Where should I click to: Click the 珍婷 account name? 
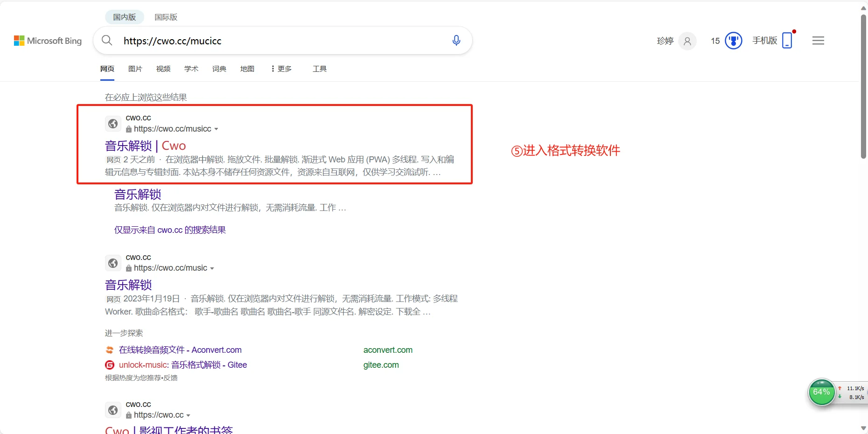pos(665,41)
